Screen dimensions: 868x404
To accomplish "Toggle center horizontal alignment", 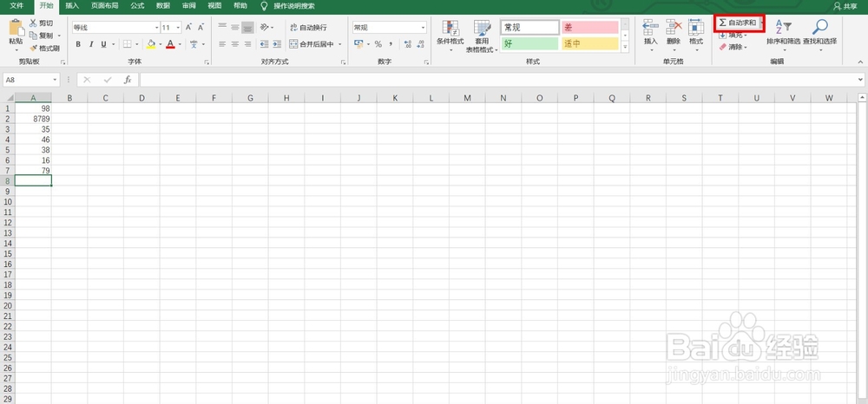I will (x=234, y=44).
